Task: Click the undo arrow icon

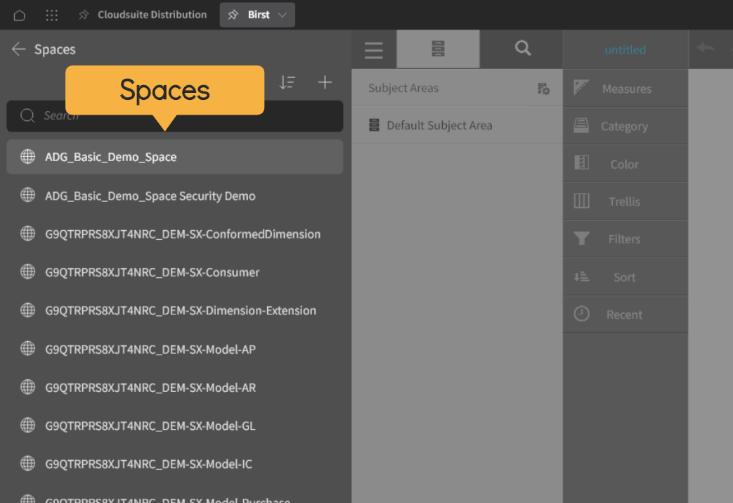Action: point(706,48)
